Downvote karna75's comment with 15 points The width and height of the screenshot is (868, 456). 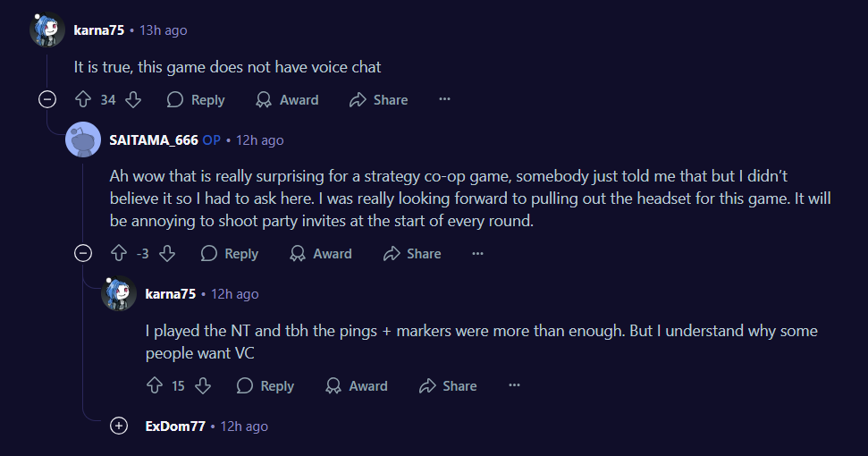203,386
